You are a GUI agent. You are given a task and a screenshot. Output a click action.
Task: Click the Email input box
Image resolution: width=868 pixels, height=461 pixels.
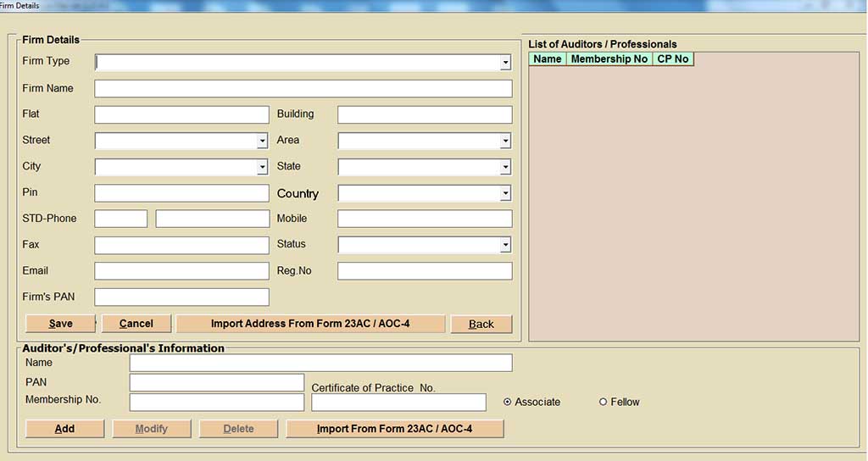[x=181, y=271]
